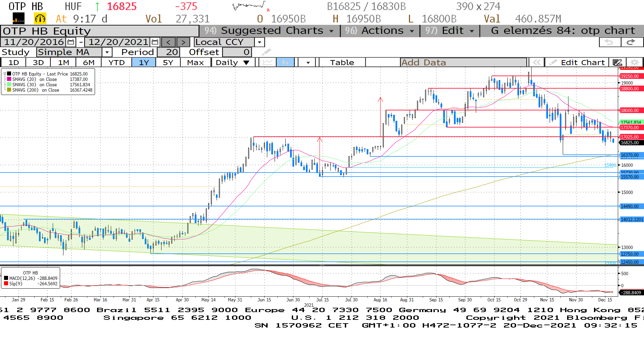Click the olive SMAVG (200) legend swatch
Screen dimensions: 644x344
click(x=9, y=90)
